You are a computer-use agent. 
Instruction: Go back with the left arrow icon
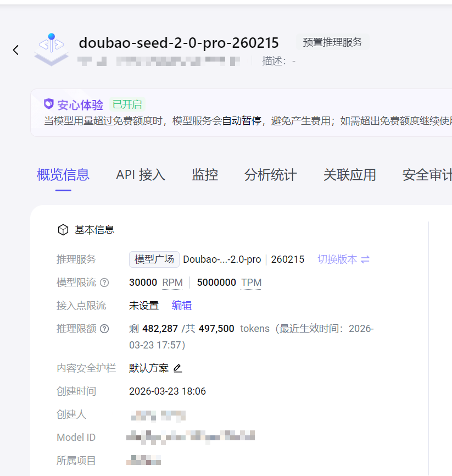[16, 50]
